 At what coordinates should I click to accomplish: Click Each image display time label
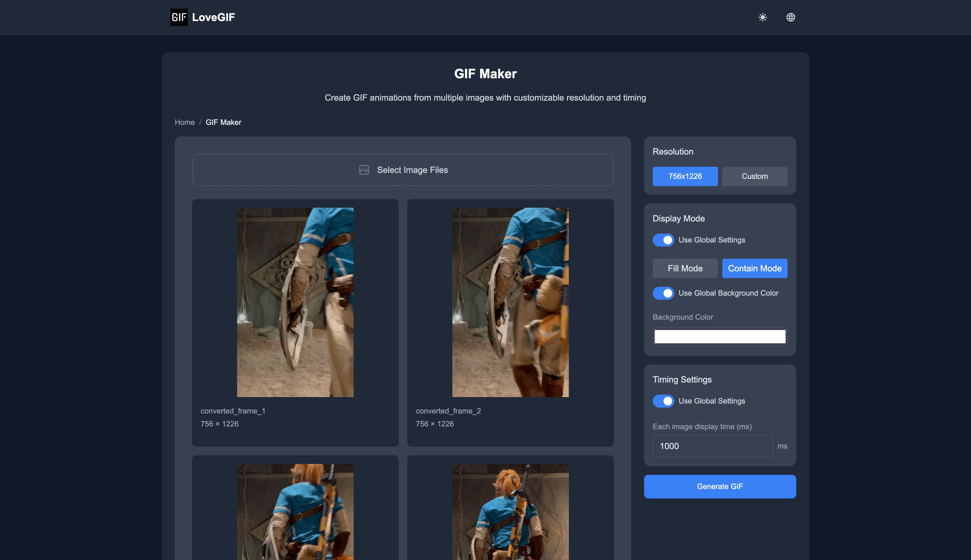702,426
